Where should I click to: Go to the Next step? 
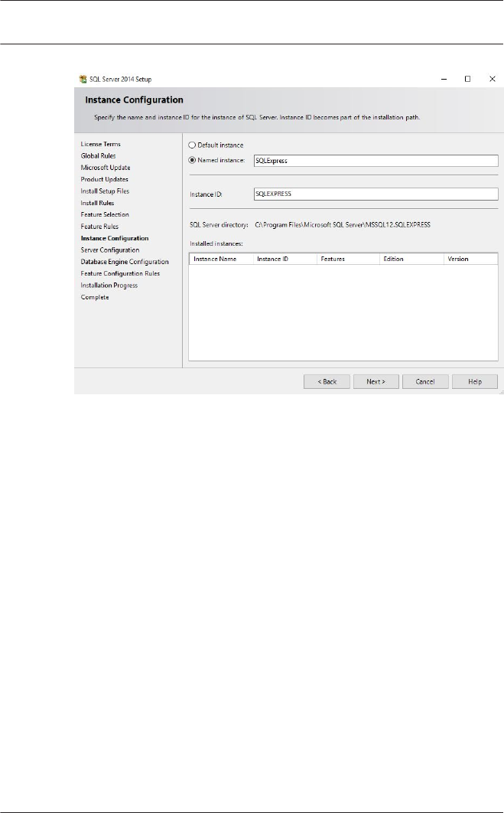point(376,381)
